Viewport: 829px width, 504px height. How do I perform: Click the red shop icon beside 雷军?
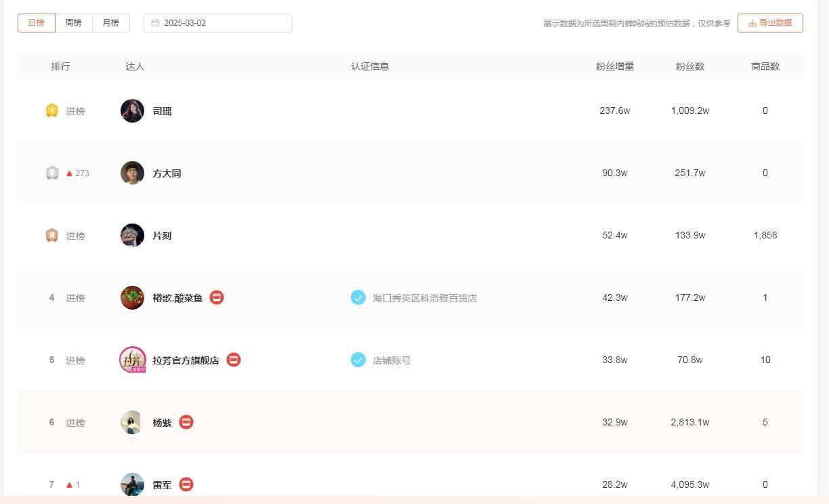pos(186,484)
